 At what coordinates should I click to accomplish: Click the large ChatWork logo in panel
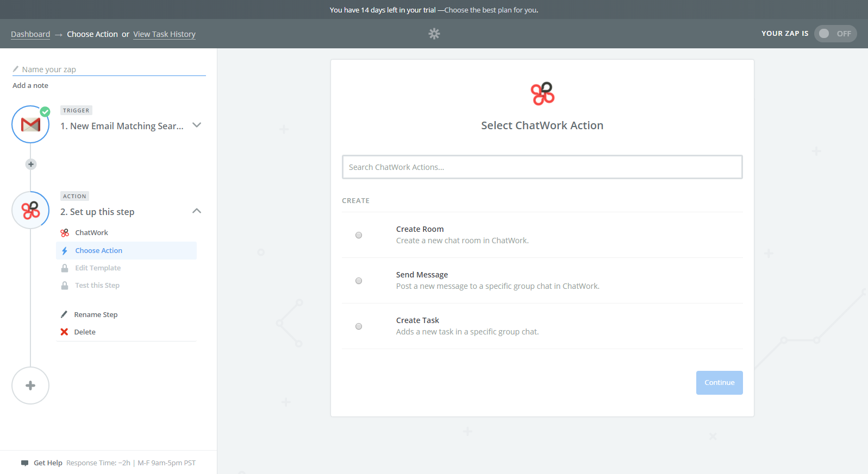click(x=542, y=93)
